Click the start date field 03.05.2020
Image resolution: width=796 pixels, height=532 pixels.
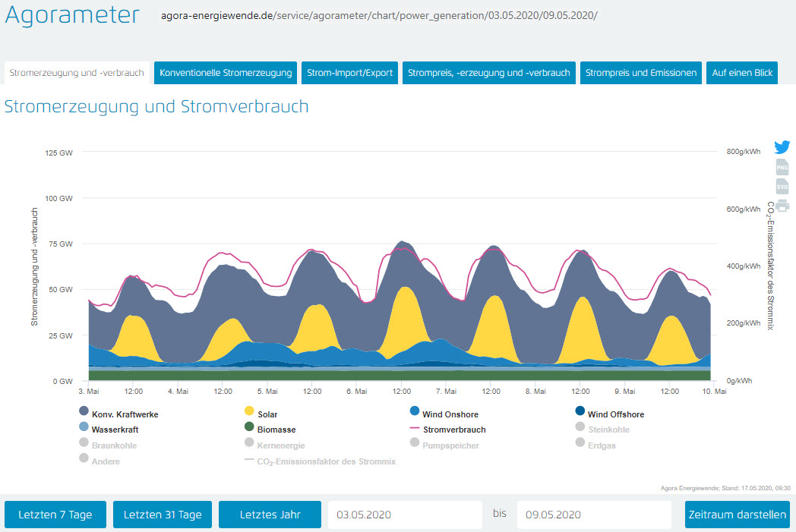click(x=403, y=515)
